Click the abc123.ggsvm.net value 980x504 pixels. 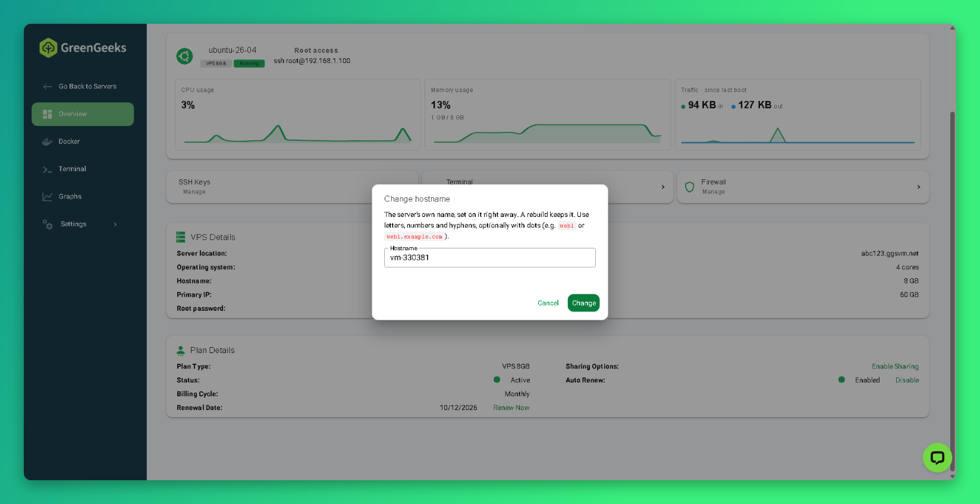coord(890,254)
